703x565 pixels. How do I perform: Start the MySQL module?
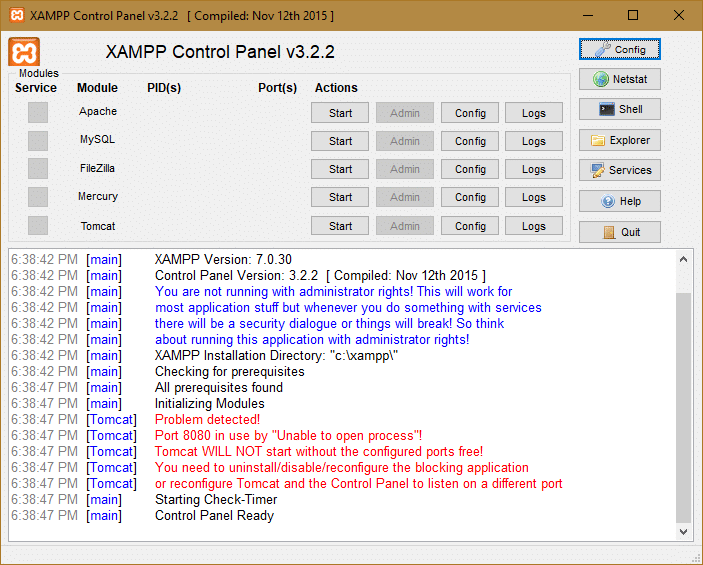340,141
